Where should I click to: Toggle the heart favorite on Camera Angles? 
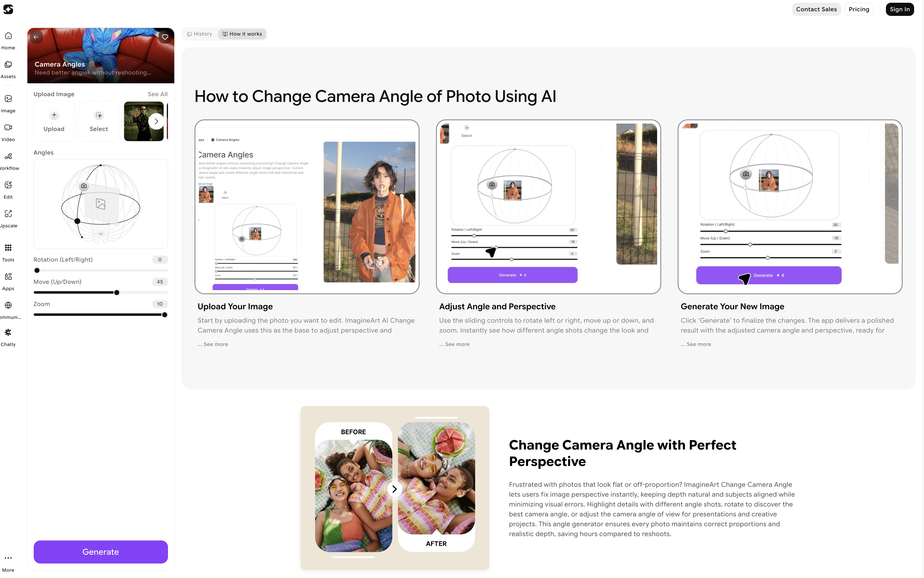[x=165, y=37]
